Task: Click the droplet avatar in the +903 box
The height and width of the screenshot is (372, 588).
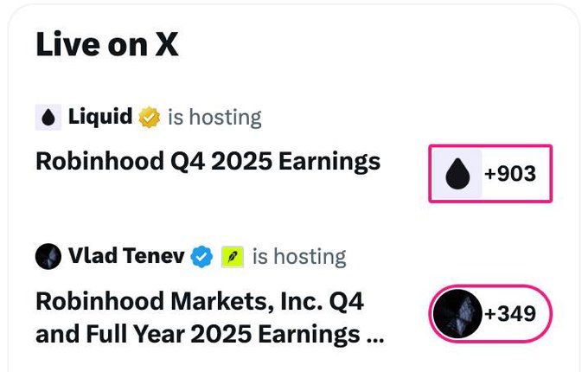Action: 457,174
